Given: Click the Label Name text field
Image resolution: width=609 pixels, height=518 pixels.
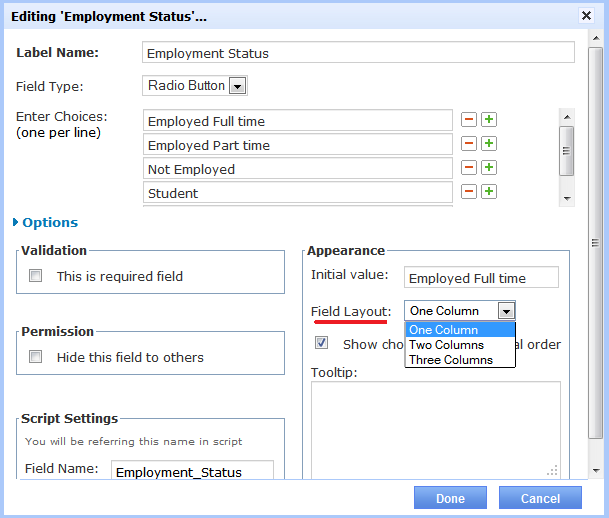Looking at the screenshot, I should [x=358, y=53].
